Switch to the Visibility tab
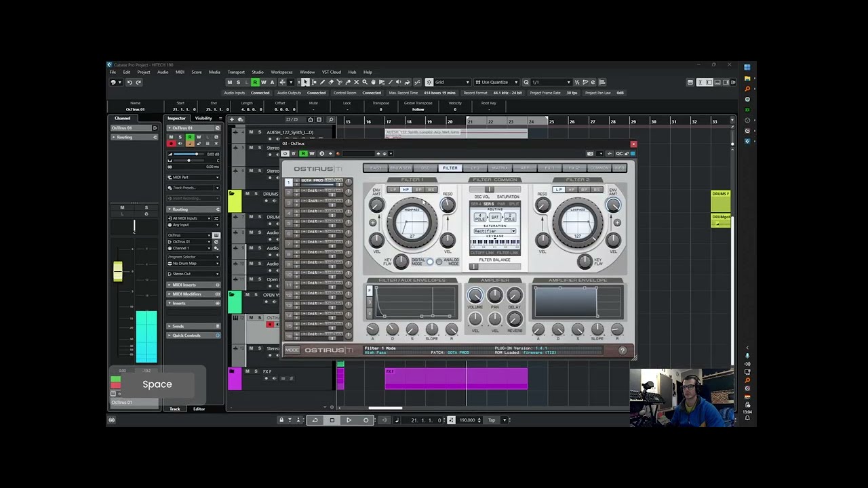 203,118
